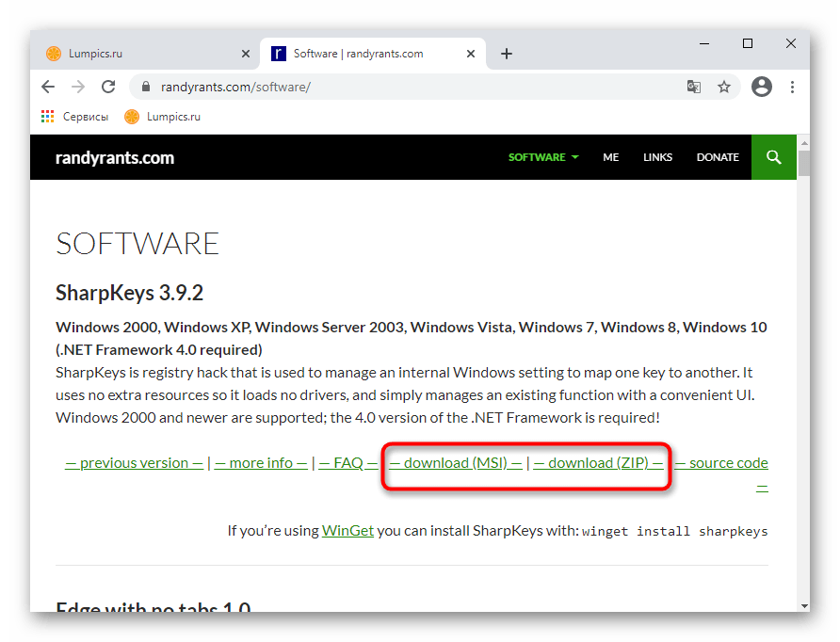Image resolution: width=840 pixels, height=642 pixels.
Task: Click the 'winget install sharpkeys' command text
Action: pyautogui.click(x=675, y=531)
